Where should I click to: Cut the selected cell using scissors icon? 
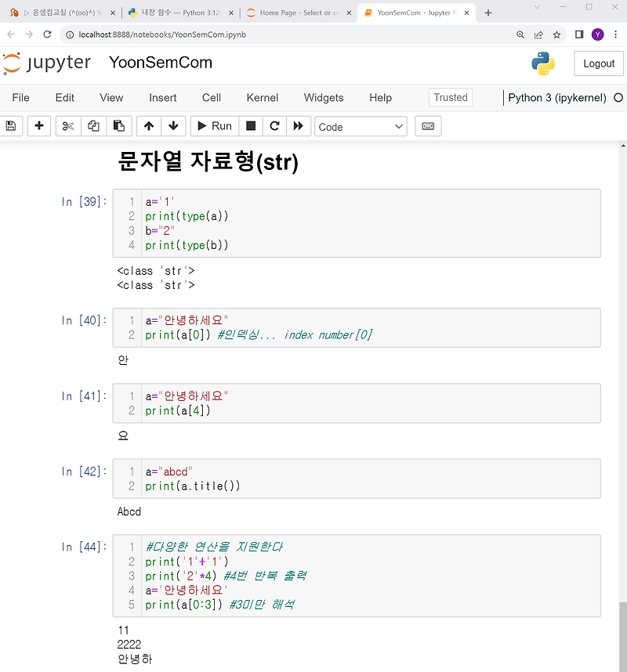tap(67, 126)
